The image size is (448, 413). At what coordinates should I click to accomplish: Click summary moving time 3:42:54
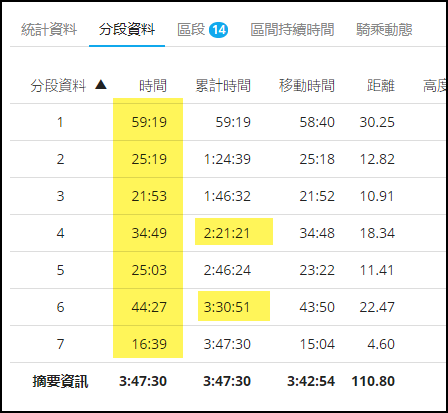pyautogui.click(x=311, y=382)
